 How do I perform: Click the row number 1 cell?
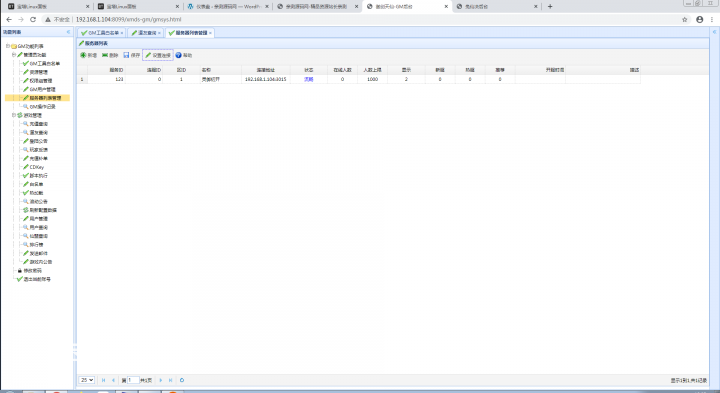(82, 79)
